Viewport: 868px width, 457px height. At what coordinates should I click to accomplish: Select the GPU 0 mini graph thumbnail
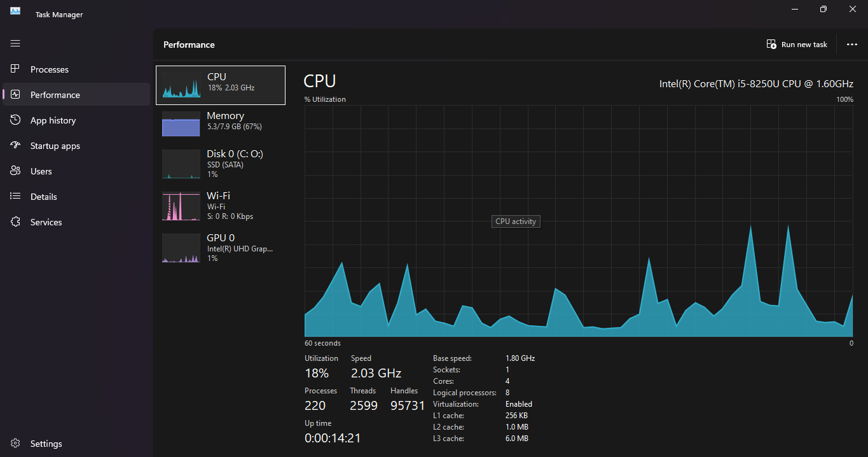[x=182, y=248]
